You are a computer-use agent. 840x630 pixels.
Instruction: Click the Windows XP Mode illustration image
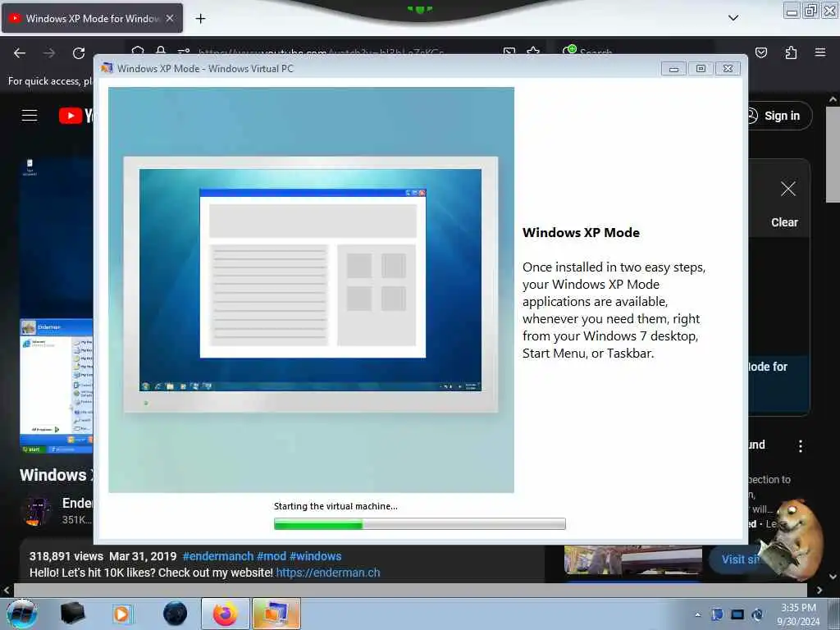click(311, 290)
